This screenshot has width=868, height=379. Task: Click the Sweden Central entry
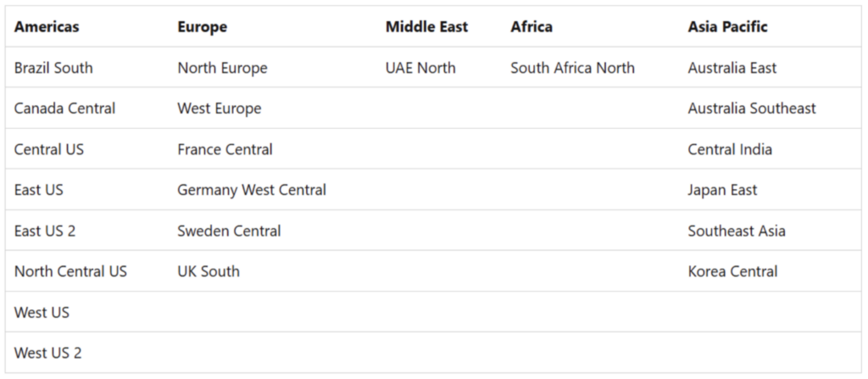pos(229,231)
